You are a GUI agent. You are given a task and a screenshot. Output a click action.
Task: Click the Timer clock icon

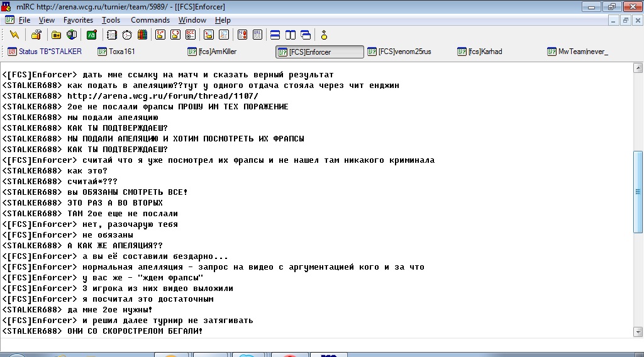127,35
